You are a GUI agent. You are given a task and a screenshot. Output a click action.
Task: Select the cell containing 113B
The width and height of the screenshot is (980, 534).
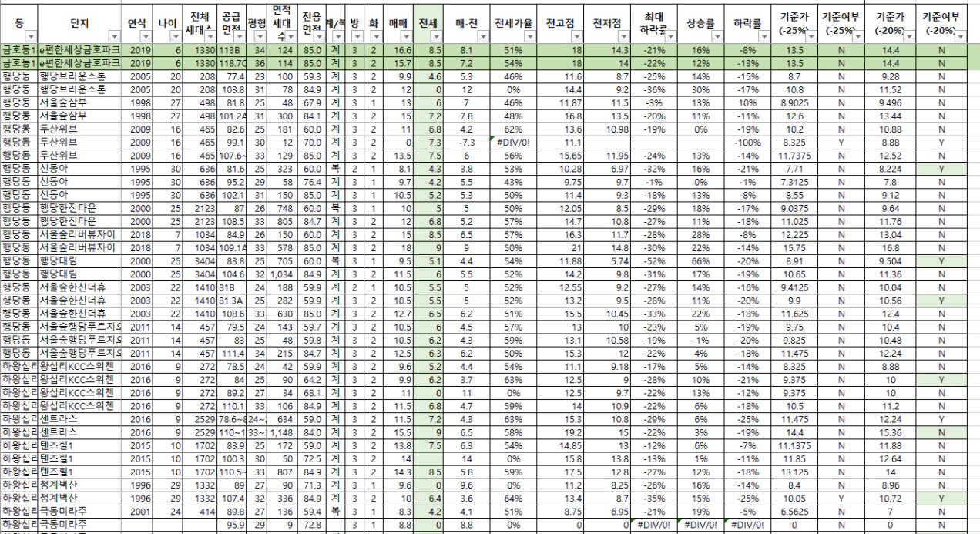[230, 49]
